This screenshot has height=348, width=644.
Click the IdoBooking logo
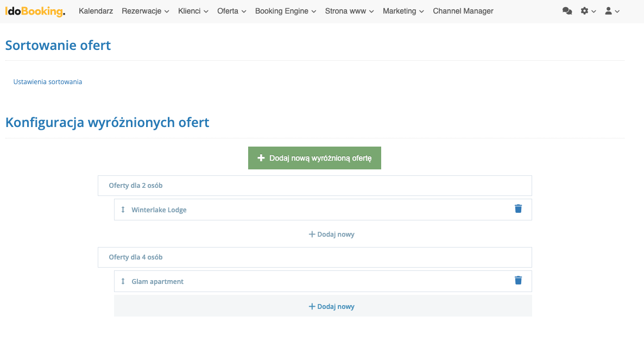coord(34,10)
